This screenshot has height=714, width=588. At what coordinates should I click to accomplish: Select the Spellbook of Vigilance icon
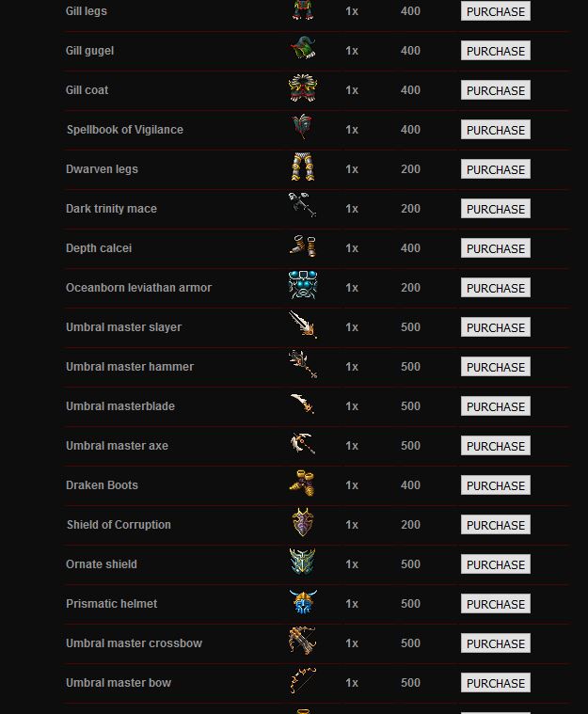[x=302, y=127]
